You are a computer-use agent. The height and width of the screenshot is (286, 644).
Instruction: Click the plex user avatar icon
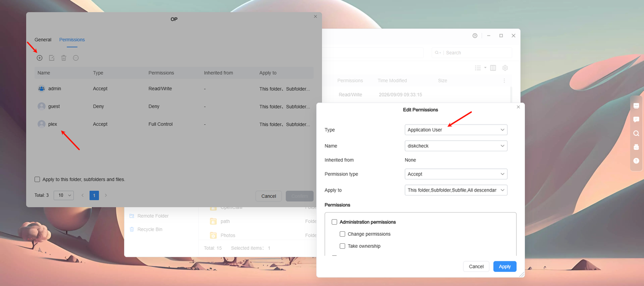[42, 124]
